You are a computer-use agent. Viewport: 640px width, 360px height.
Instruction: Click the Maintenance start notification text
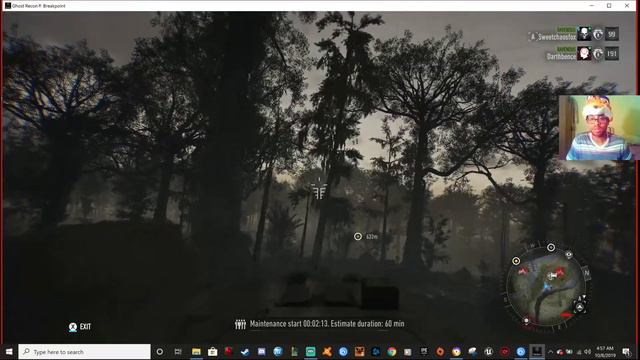tap(327, 324)
